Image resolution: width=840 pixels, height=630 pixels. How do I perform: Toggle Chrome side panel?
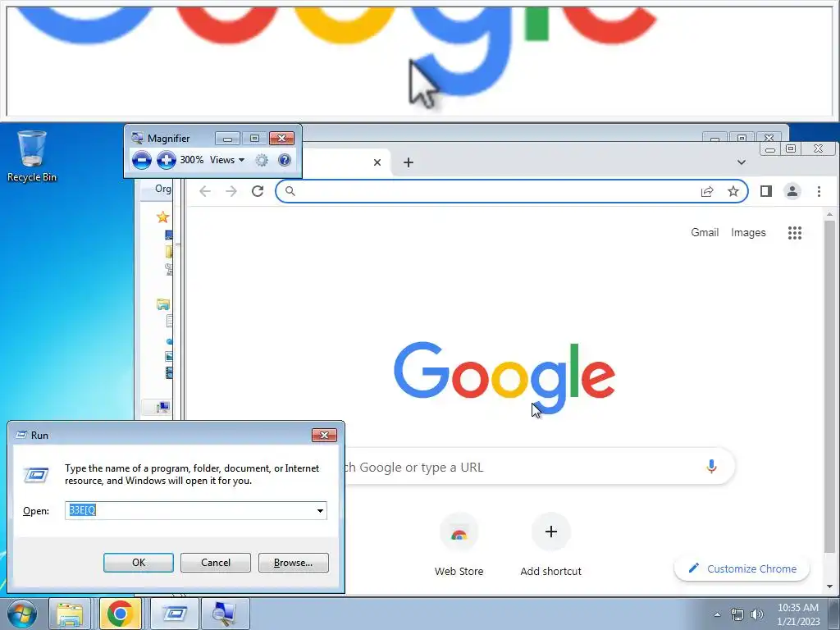pos(766,191)
